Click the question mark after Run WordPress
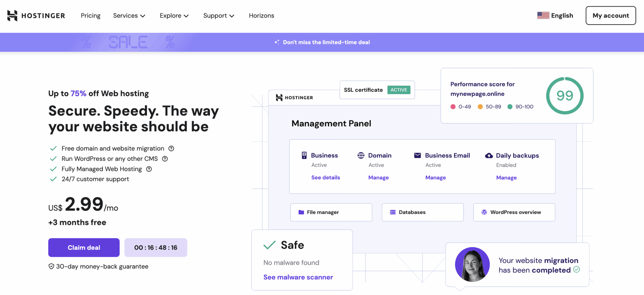 click(165, 159)
